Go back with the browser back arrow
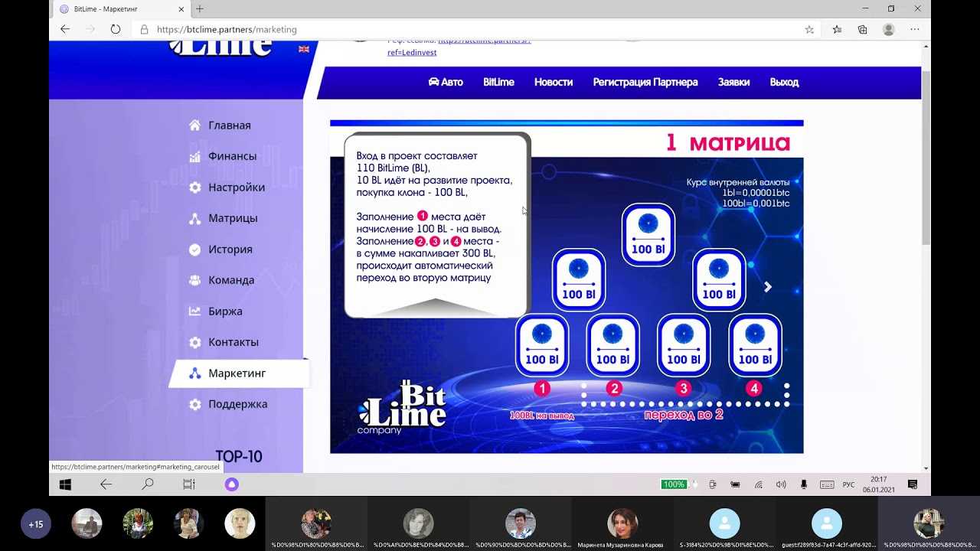 65,29
